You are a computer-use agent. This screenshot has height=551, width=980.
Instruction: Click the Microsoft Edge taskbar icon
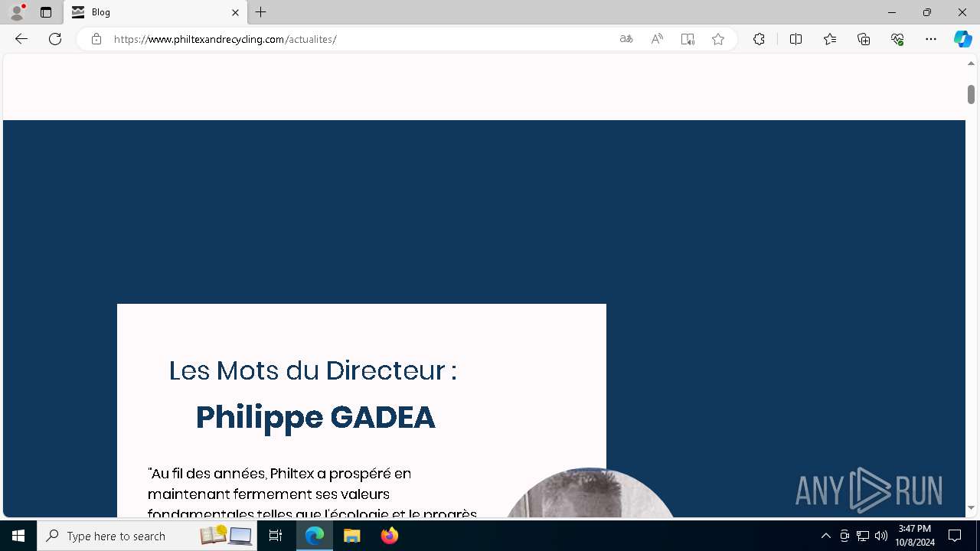pyautogui.click(x=315, y=536)
